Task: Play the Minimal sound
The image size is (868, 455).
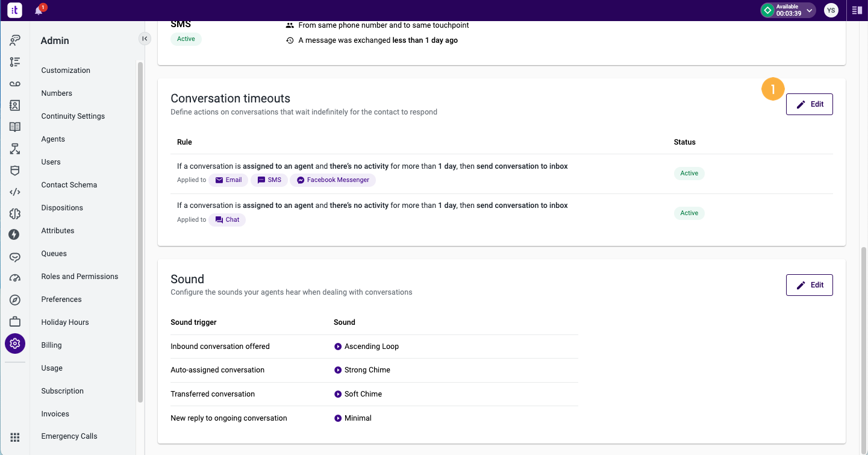Action: point(338,418)
